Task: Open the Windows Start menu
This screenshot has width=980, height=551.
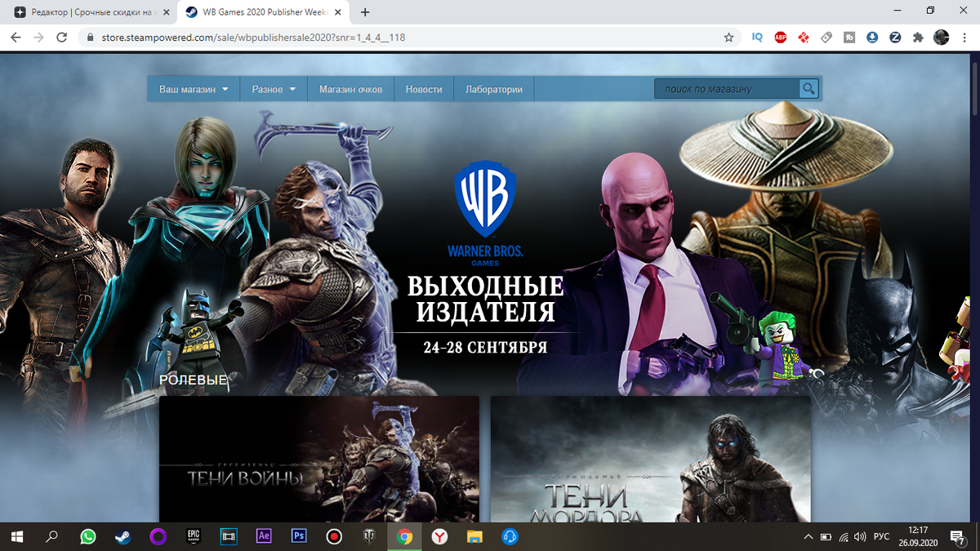Action: 17,536
